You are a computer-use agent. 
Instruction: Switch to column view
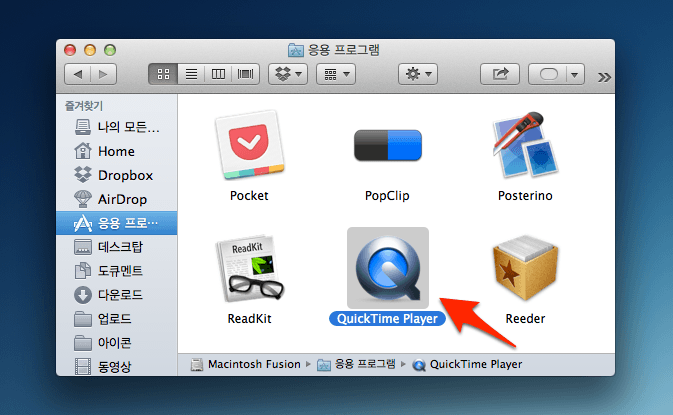[218, 74]
